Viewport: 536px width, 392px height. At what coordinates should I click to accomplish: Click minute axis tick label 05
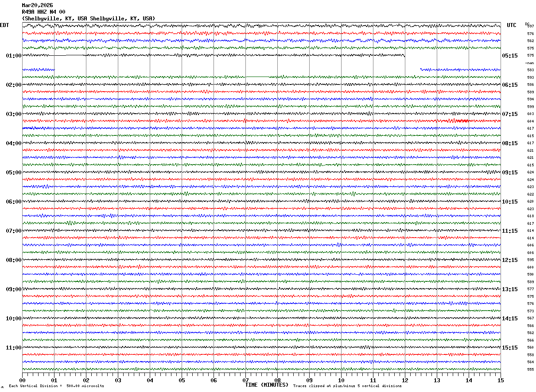[182, 380]
